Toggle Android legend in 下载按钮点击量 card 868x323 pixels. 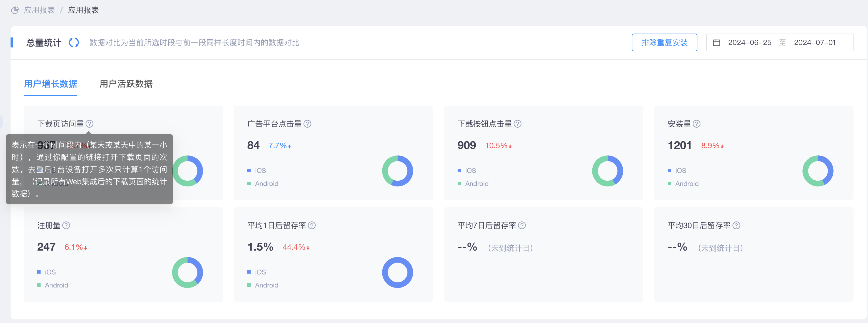tap(473, 184)
